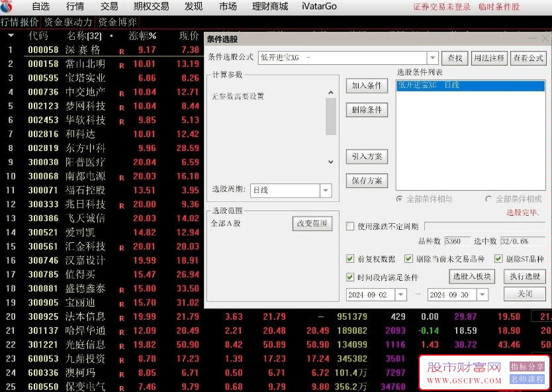Image resolution: width=552 pixels, height=392 pixels.
Task: Click the 临时条件股 label
Action: coord(499,7)
